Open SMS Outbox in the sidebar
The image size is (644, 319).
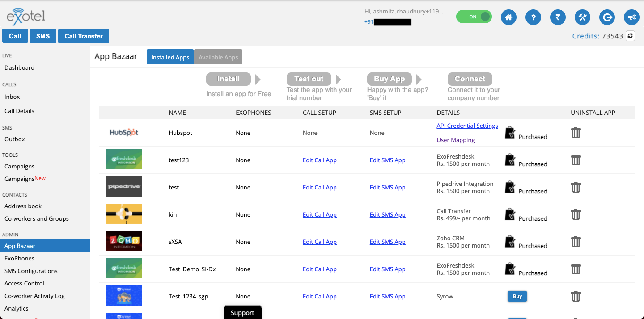click(x=15, y=139)
